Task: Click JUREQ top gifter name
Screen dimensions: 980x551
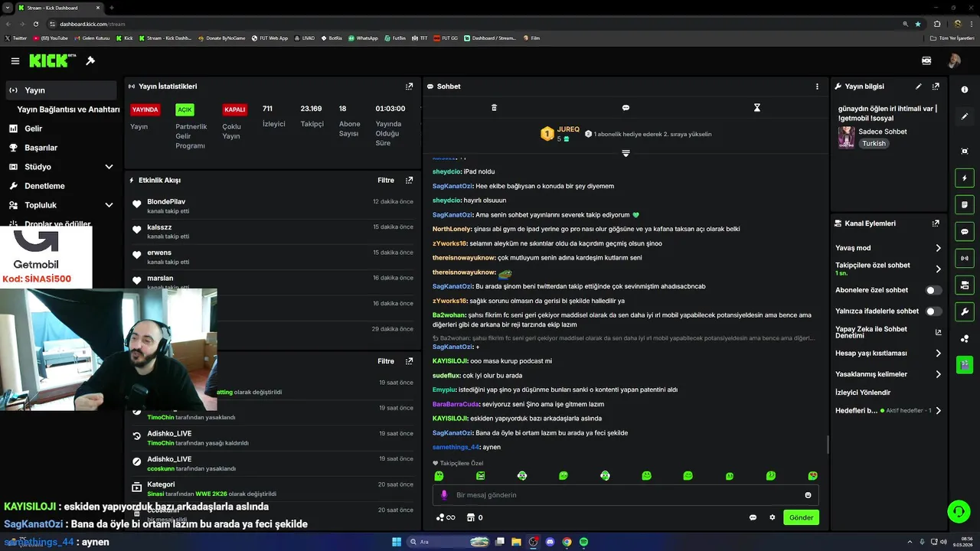Action: click(x=568, y=129)
